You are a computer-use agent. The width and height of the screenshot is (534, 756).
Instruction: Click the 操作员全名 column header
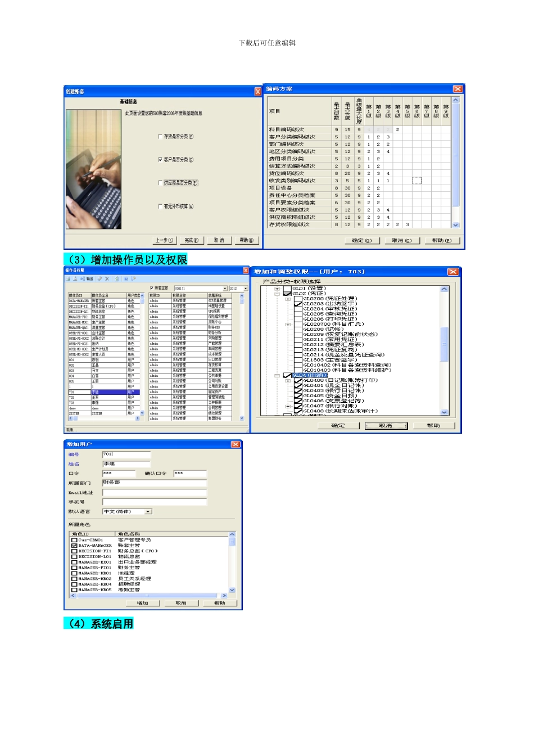108,295
